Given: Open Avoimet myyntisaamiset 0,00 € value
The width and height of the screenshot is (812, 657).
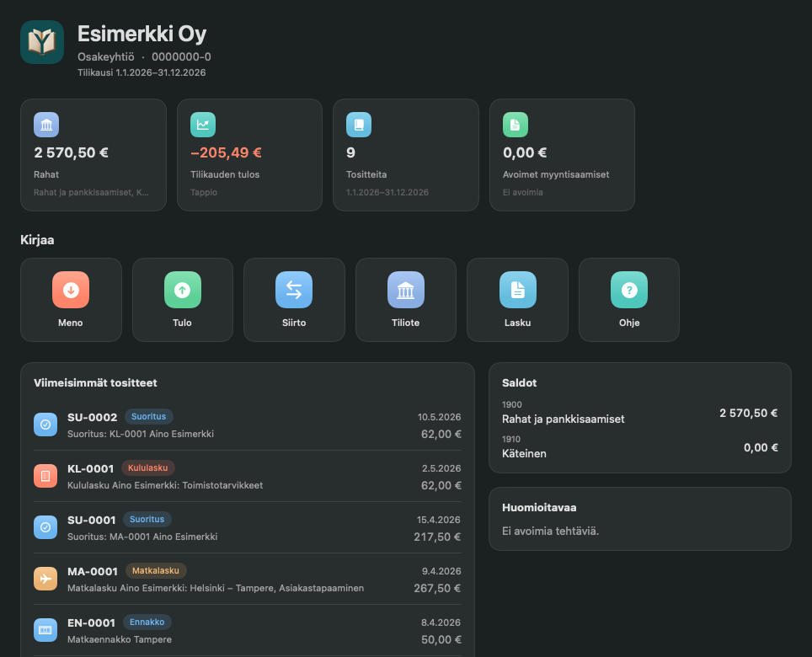Looking at the screenshot, I should coord(525,152).
